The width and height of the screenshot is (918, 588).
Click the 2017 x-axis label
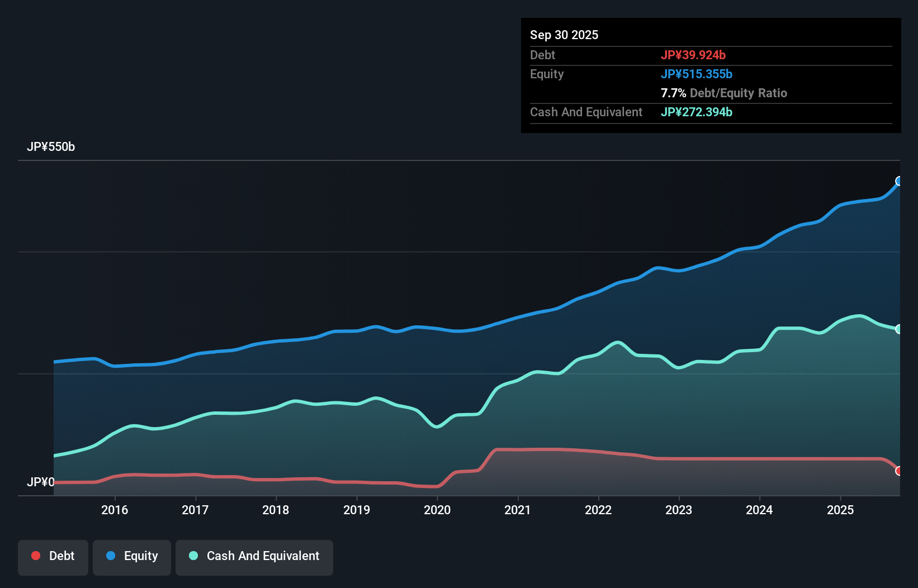(195, 510)
